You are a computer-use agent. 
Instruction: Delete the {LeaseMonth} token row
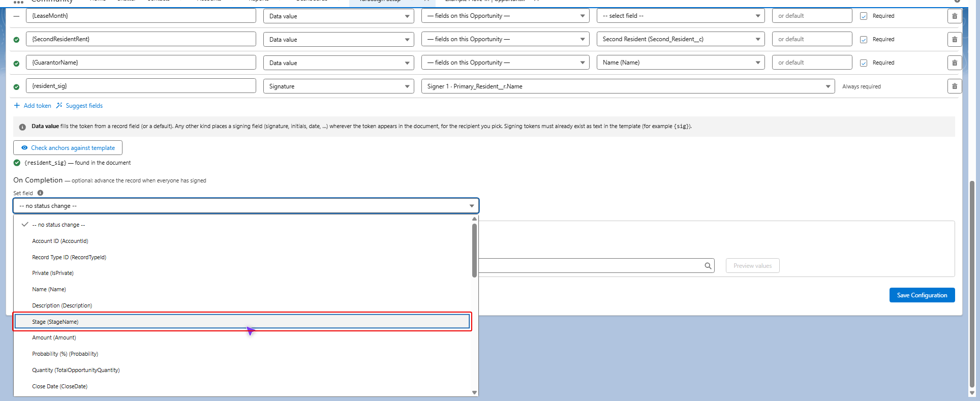pos(955,16)
